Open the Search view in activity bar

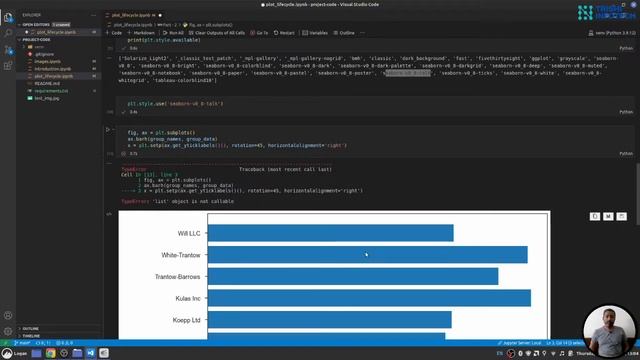(x=8, y=33)
